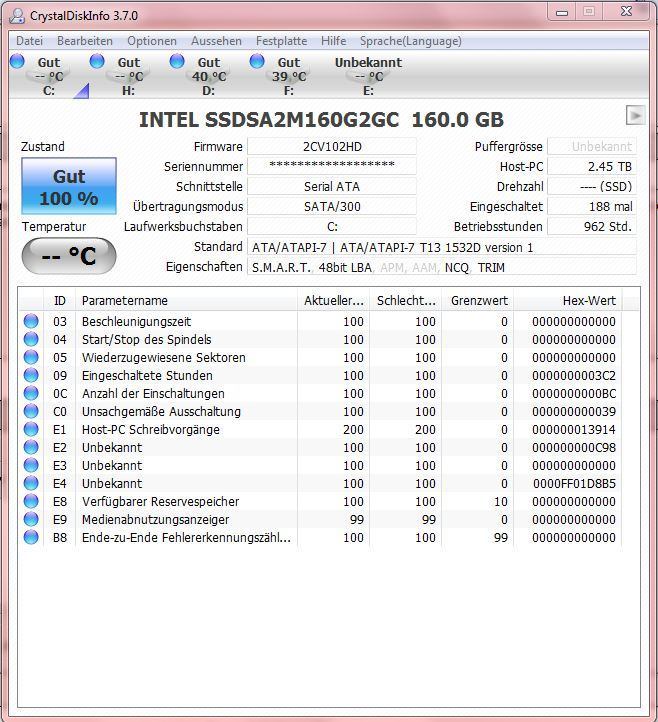658x722 pixels.
Task: Click the status orb for Ende-zu-Ende Fehlererkennungszähl
Action: pyautogui.click(x=31, y=537)
